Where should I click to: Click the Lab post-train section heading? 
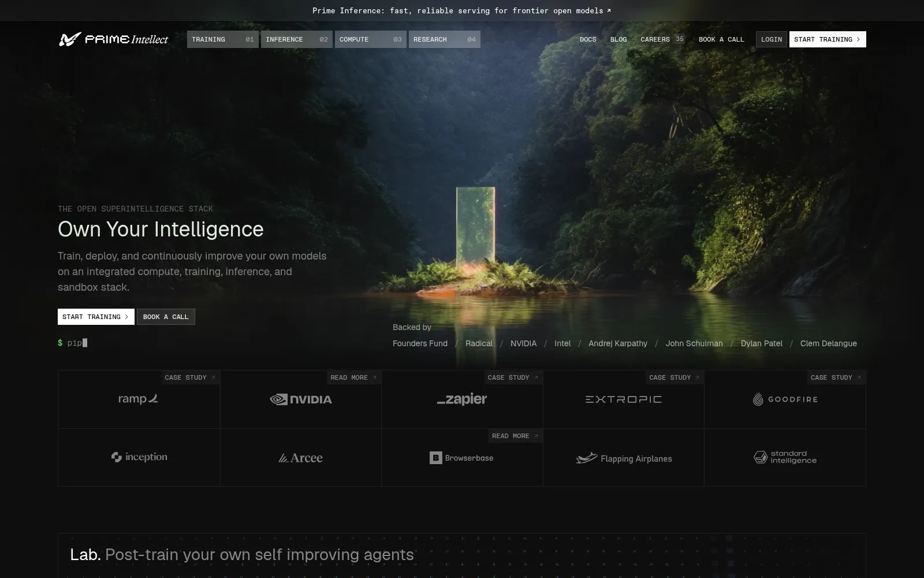pyautogui.click(x=242, y=555)
